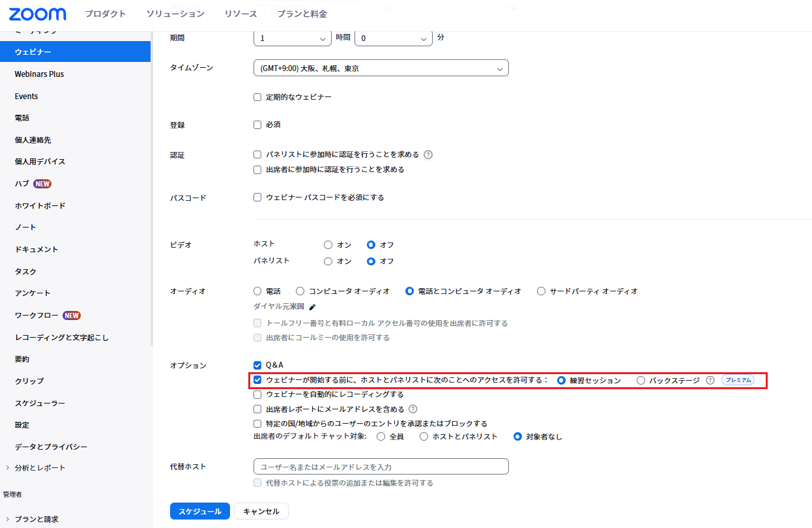Screen dimensions: 812x528
Task: Turn host video オン
Action: coord(328,245)
